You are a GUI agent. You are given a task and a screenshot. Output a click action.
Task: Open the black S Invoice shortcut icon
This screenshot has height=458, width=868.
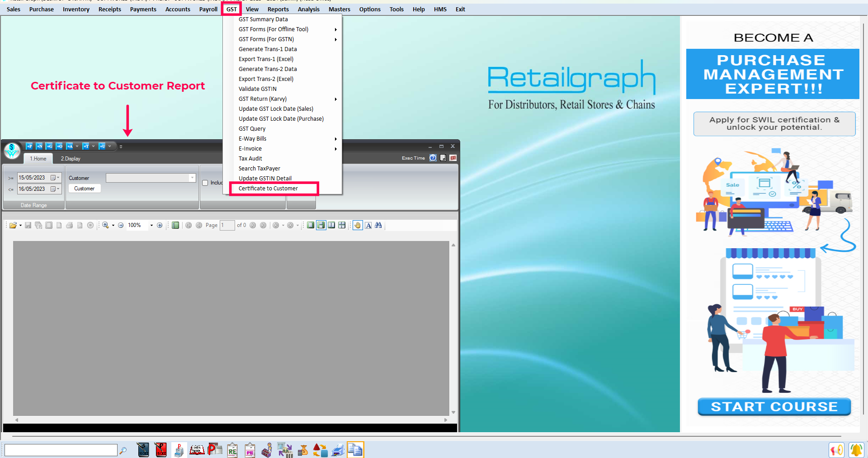coord(143,450)
